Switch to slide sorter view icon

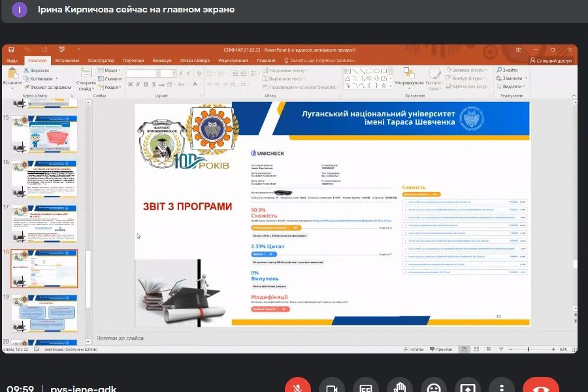coord(476,350)
